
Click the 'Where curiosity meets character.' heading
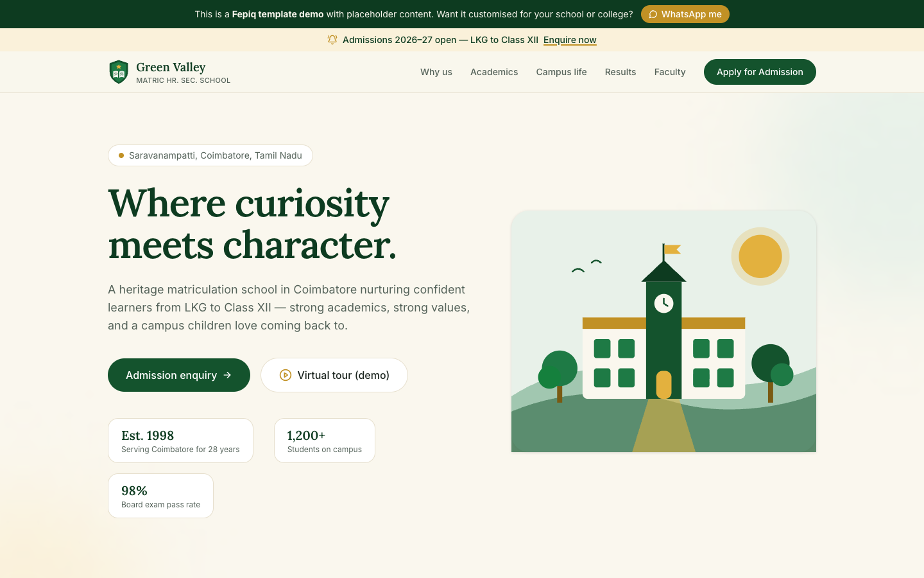point(252,224)
